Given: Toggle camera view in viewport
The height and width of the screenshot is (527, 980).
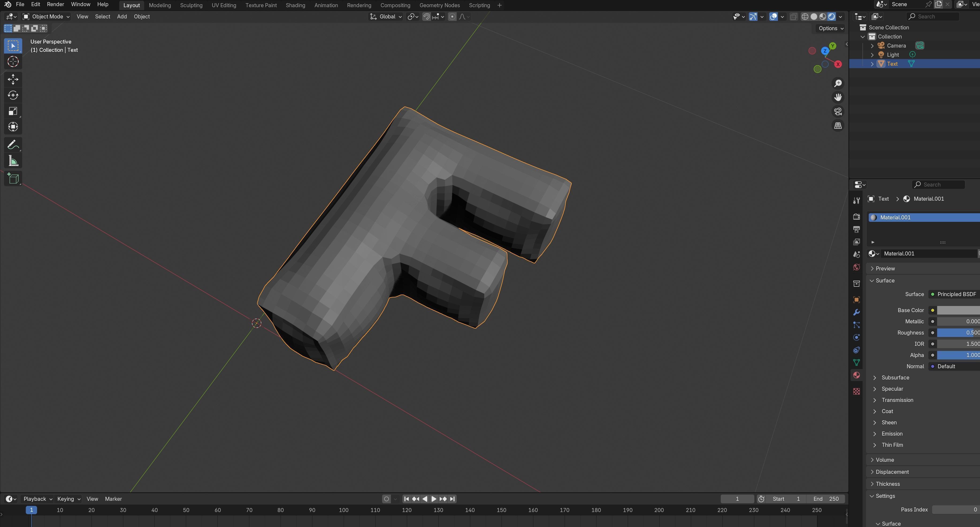Looking at the screenshot, I should coord(838,111).
